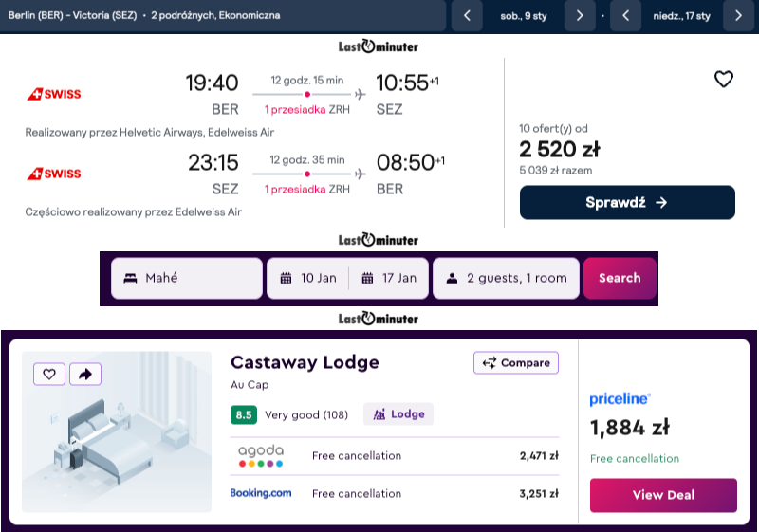Image resolution: width=759 pixels, height=532 pixels.
Task: Click departure time 19:40
Action: (x=212, y=83)
